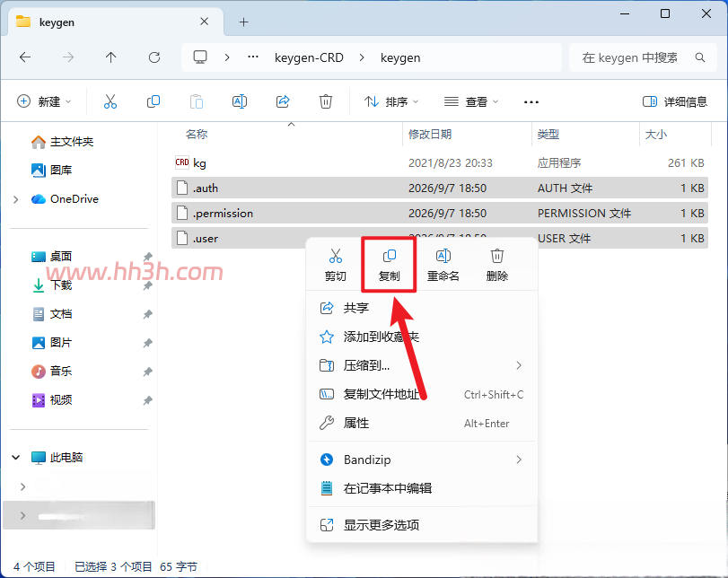Screen dimensions: 728x578
Task: Show hidden breadcrumb path with ellipsis
Action: [x=253, y=57]
